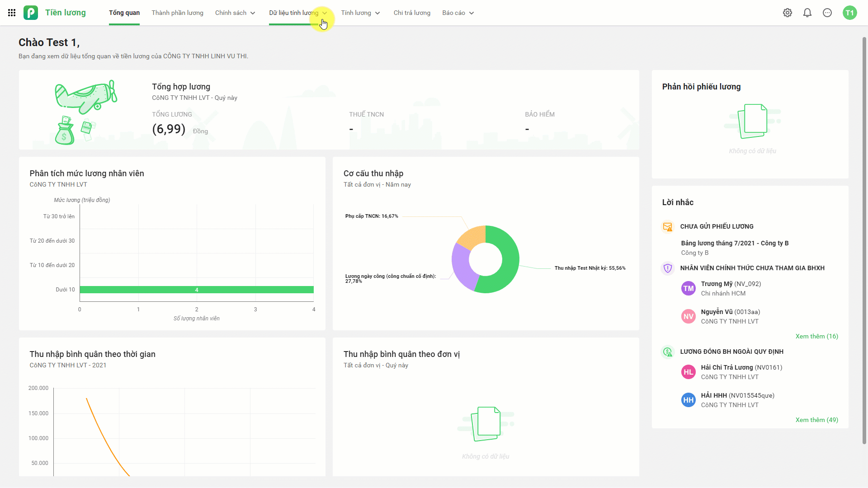Click the HL avatar for Hải Chi Trả Lương
The image size is (868, 488).
[689, 372]
